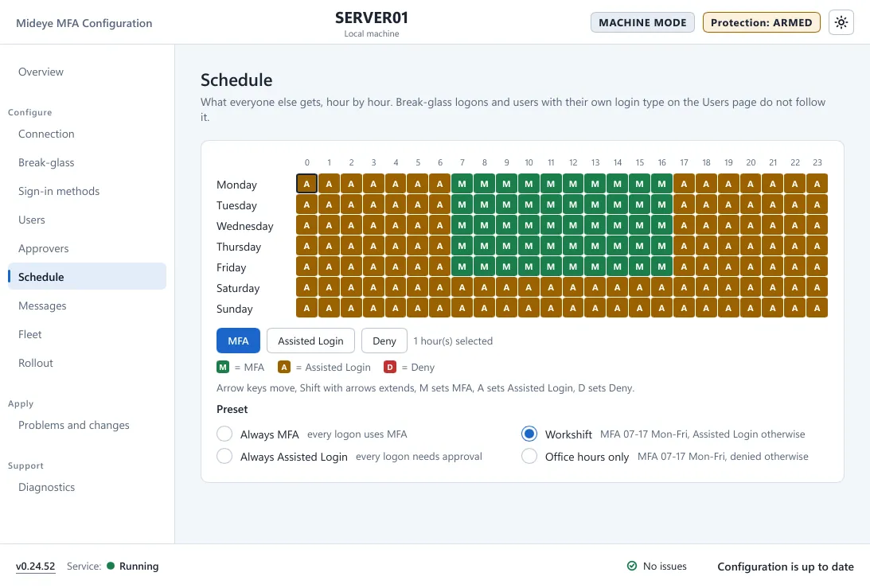This screenshot has height=588, width=870.
Task: Click the hour 7 column header
Action: click(x=462, y=162)
